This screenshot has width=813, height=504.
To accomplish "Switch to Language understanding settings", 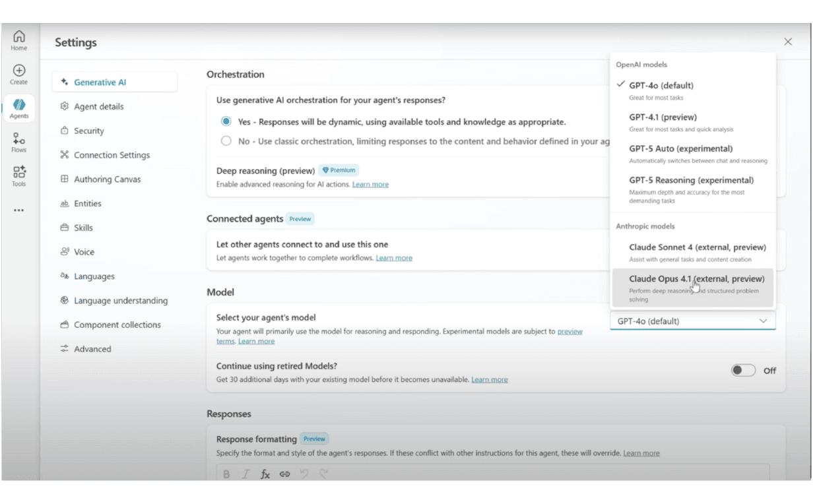I will point(121,301).
